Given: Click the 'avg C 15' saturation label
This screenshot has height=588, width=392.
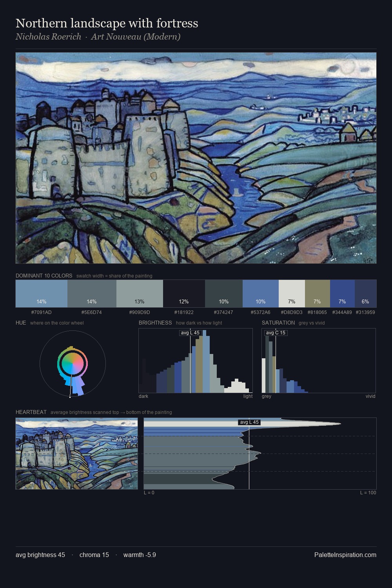Looking at the screenshot, I should (x=276, y=333).
